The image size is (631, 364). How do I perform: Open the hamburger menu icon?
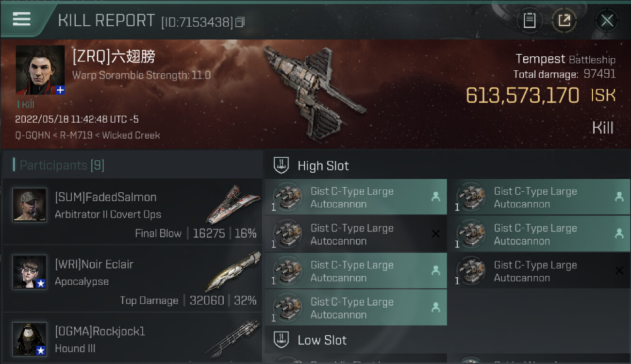pyautogui.click(x=21, y=19)
